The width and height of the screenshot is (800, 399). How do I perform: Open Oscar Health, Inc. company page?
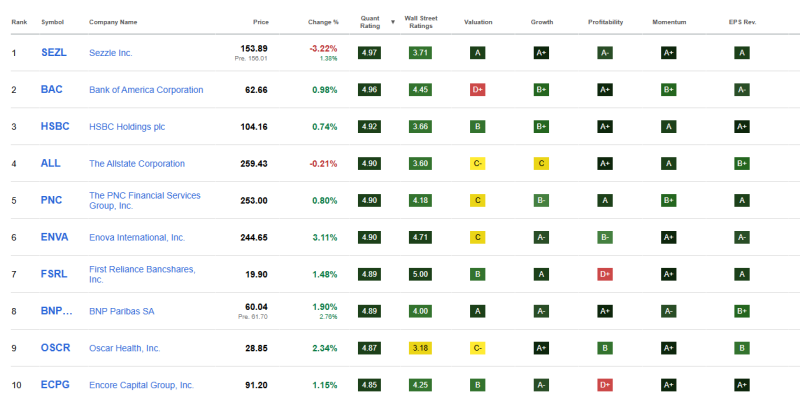(x=124, y=348)
